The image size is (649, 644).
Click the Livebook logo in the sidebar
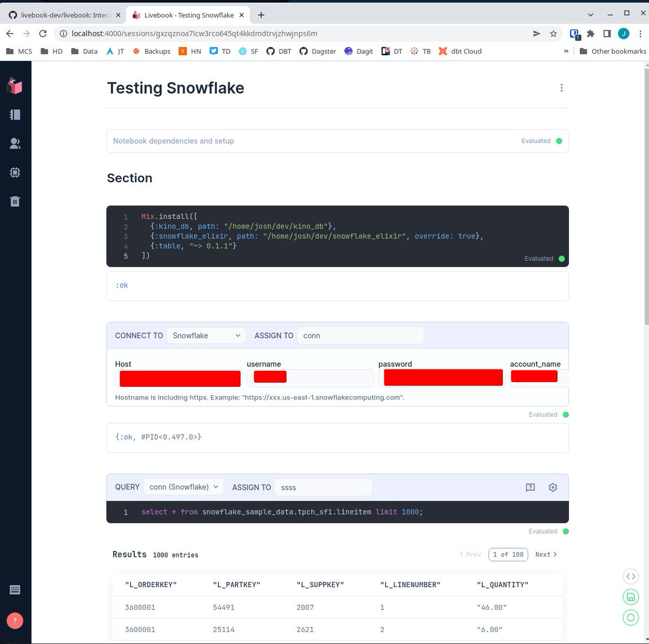pos(15,86)
